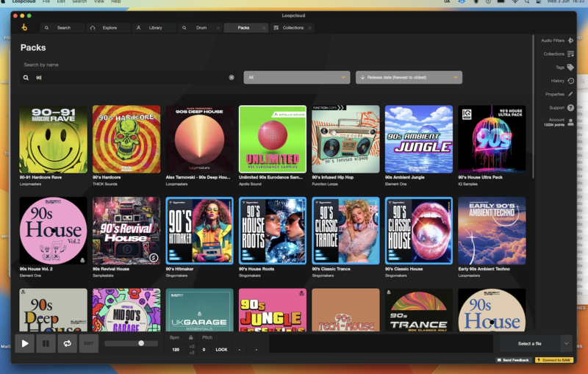Open the 90's Classic Trance pack
Viewport: 588px width, 374px height.
[x=345, y=231]
